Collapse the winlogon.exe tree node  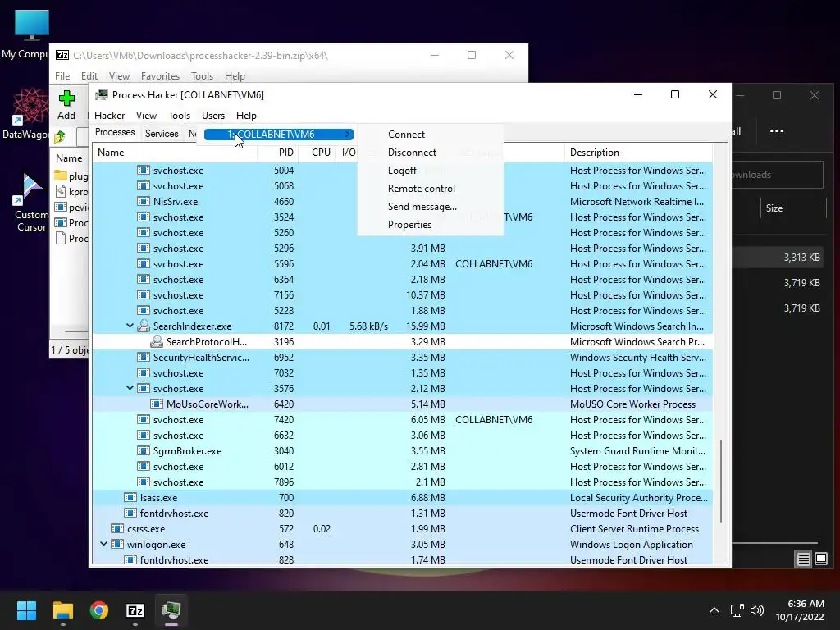103,544
